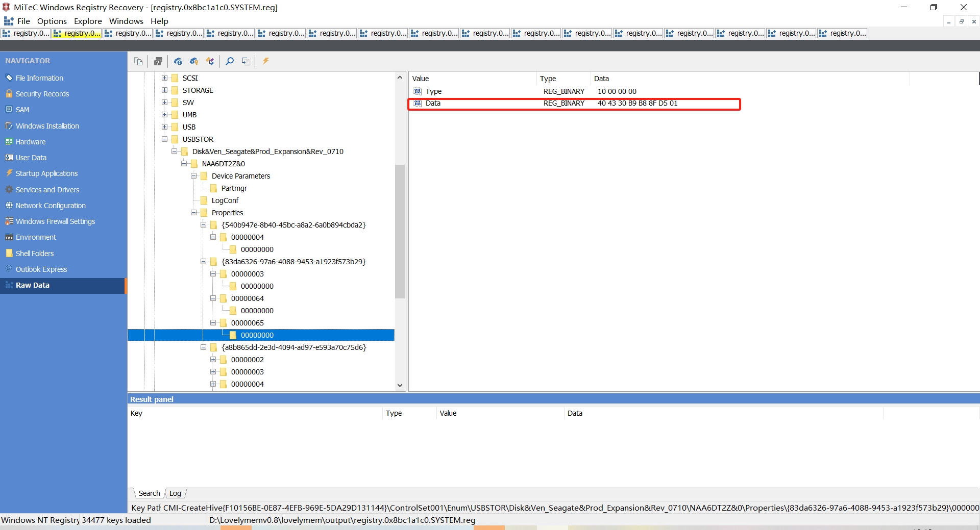Image resolution: width=980 pixels, height=530 pixels.
Task: Open the Windows menu
Action: [126, 21]
